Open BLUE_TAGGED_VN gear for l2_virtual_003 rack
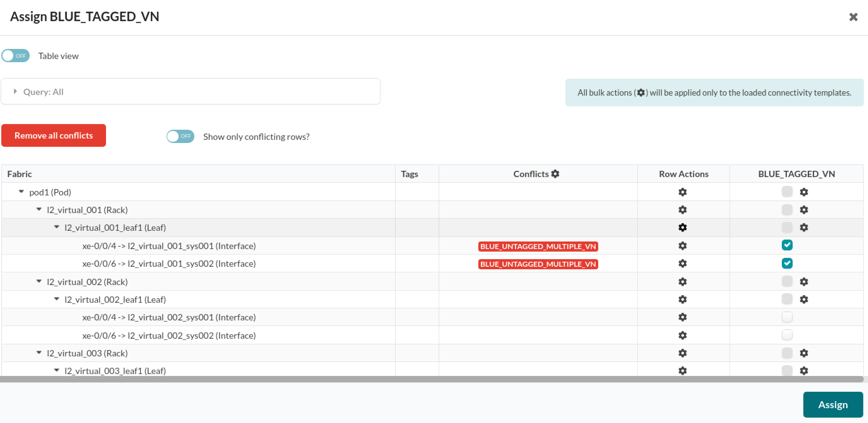The height and width of the screenshot is (423, 868). click(x=804, y=353)
